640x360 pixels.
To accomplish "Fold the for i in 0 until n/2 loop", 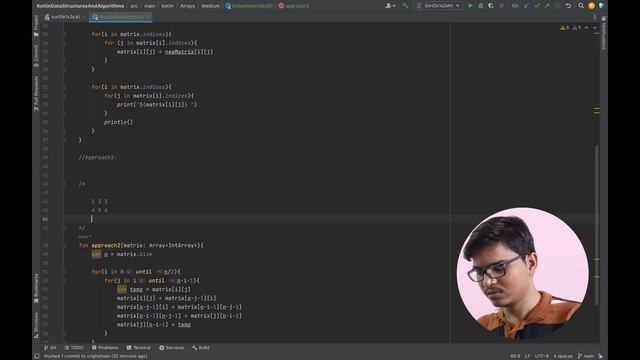I will click(x=63, y=272).
